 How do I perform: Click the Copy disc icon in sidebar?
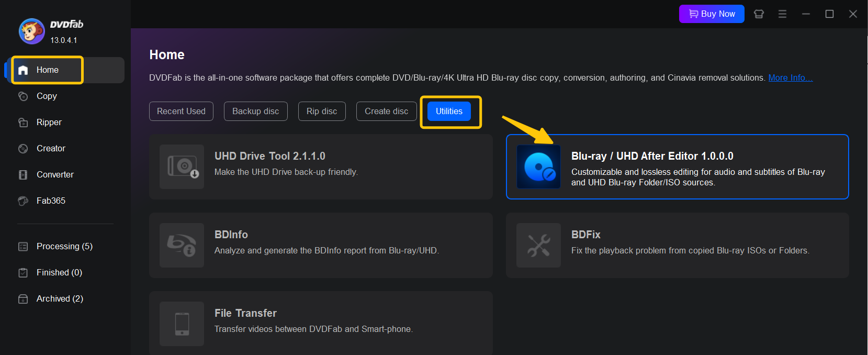(23, 96)
